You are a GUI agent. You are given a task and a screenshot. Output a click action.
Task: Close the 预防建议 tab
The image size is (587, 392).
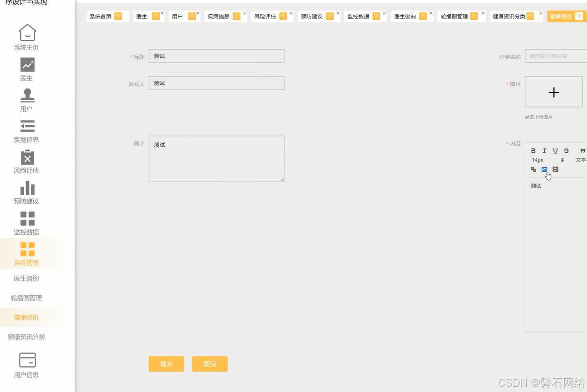pyautogui.click(x=338, y=13)
